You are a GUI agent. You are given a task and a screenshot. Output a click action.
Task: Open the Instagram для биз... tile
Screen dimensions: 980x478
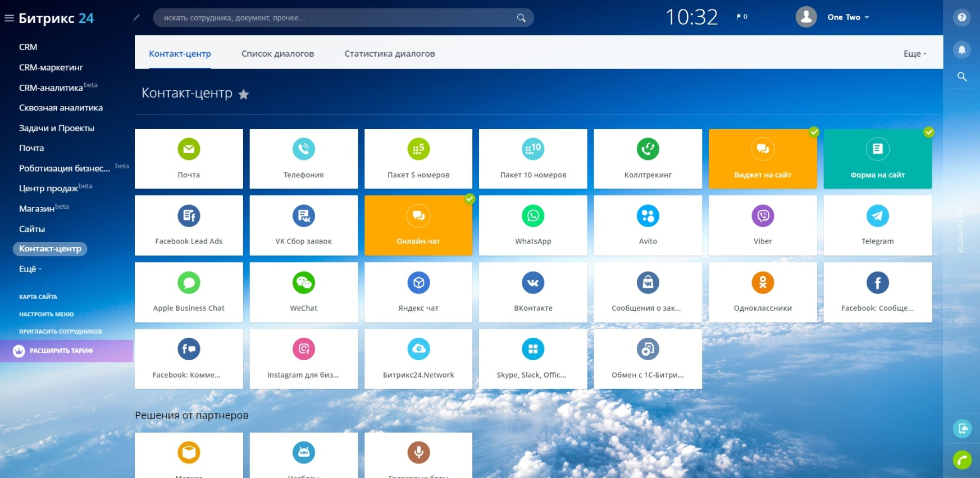304,359
